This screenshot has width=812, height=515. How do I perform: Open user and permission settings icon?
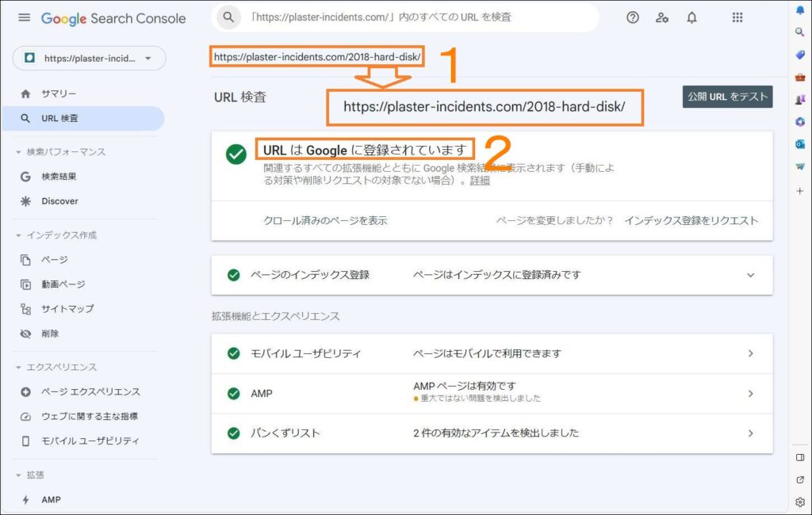pos(662,17)
